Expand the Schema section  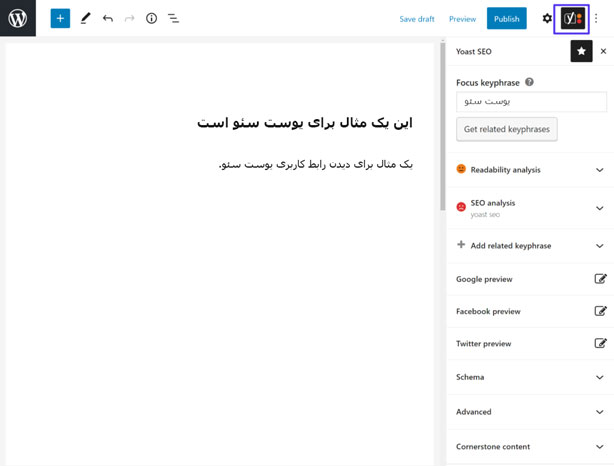(x=530, y=377)
